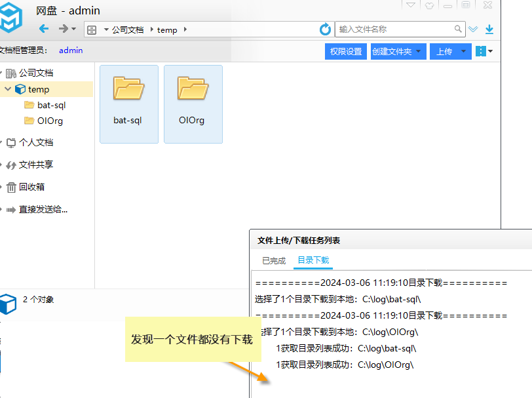This screenshot has width=532, height=398.
Task: Click the double-chevron advanced search icon
Action: coord(473,30)
